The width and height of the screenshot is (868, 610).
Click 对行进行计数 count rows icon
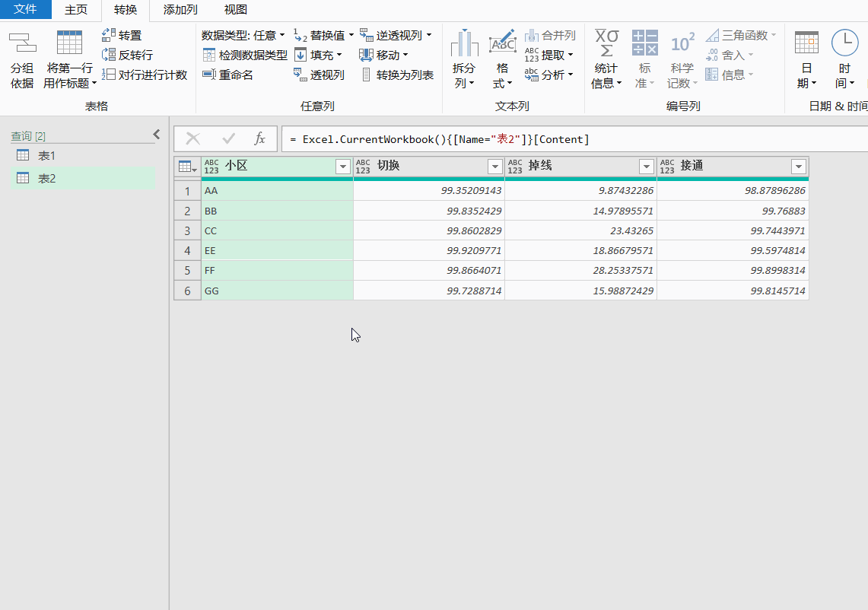click(x=109, y=75)
